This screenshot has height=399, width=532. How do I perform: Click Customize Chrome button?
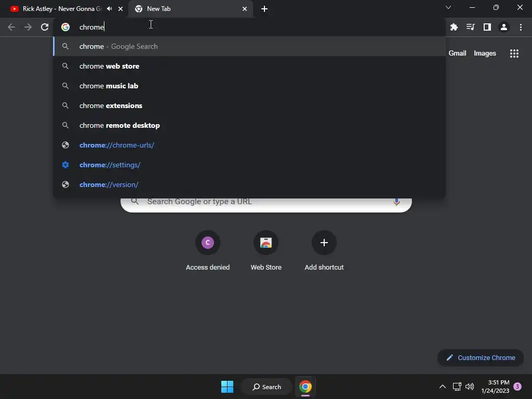[481, 357]
